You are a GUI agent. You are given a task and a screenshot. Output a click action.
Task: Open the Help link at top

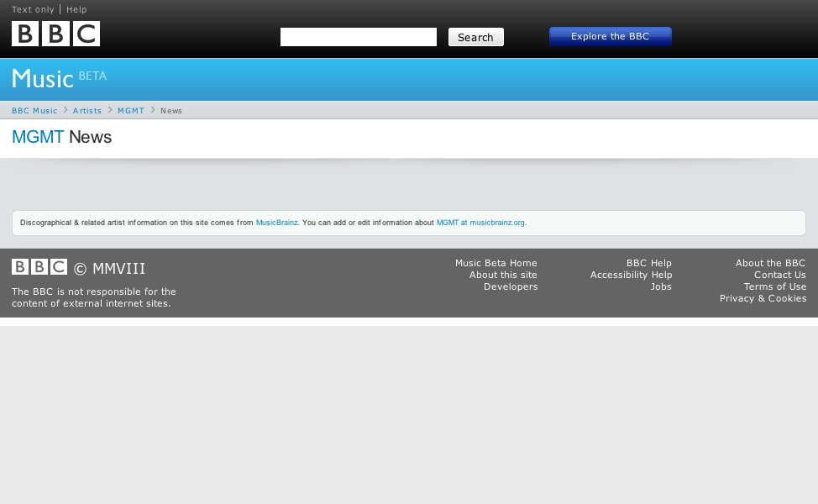(x=76, y=9)
